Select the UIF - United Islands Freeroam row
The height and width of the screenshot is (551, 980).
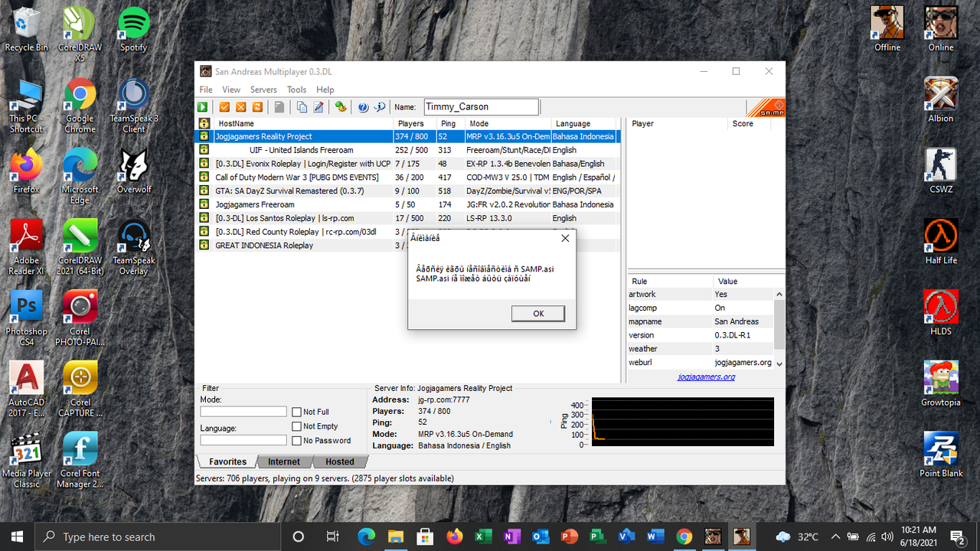(407, 150)
